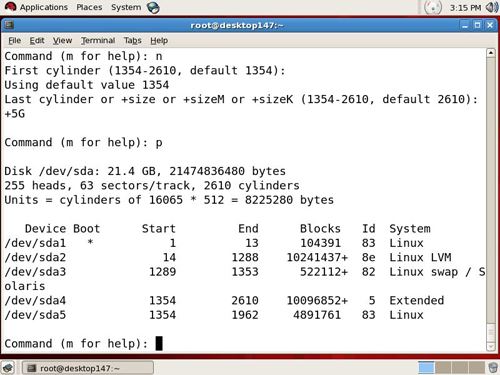The width and height of the screenshot is (500, 375).
Task: Open the Help menu
Action: 159,40
